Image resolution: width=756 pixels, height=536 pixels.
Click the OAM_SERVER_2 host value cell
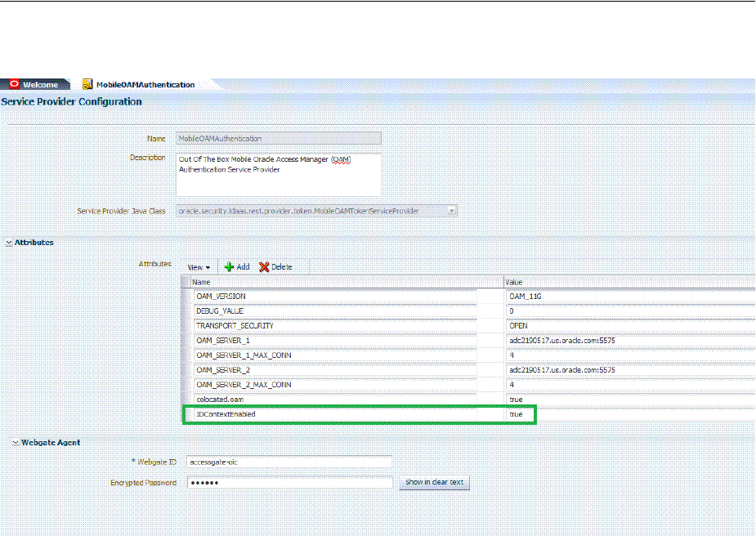[x=631, y=370]
